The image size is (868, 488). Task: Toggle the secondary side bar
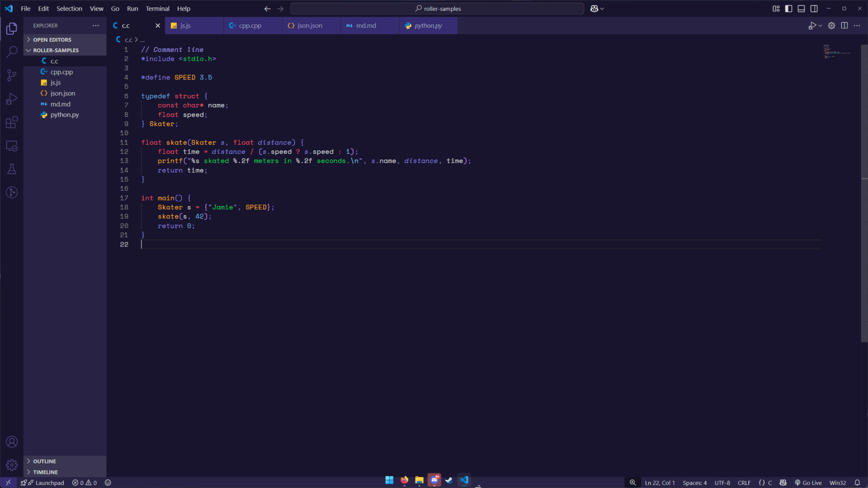[x=814, y=9]
